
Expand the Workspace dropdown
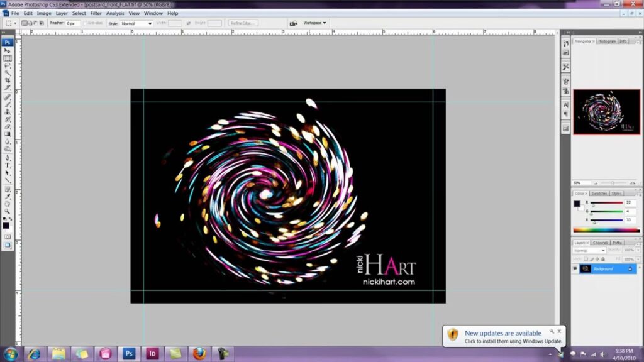tap(314, 23)
